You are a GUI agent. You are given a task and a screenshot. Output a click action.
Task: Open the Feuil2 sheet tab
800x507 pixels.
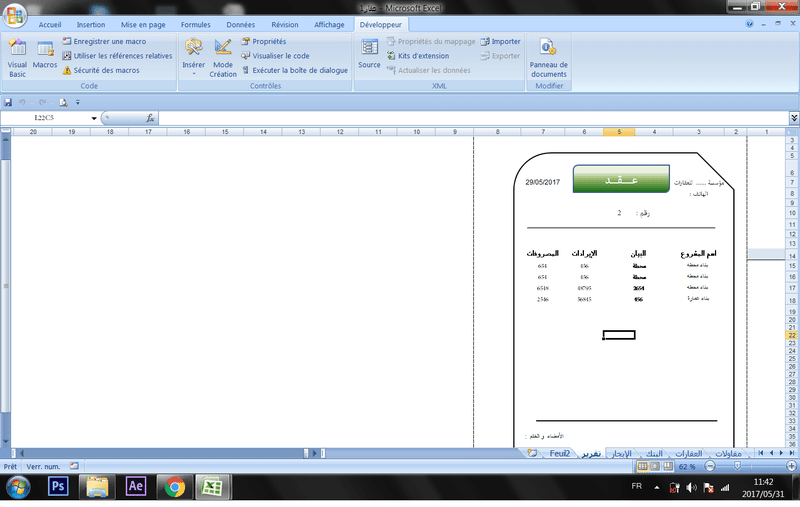click(x=560, y=453)
